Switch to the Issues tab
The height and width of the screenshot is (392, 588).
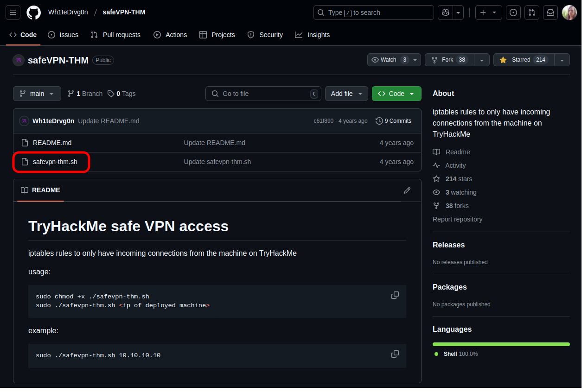tap(64, 35)
